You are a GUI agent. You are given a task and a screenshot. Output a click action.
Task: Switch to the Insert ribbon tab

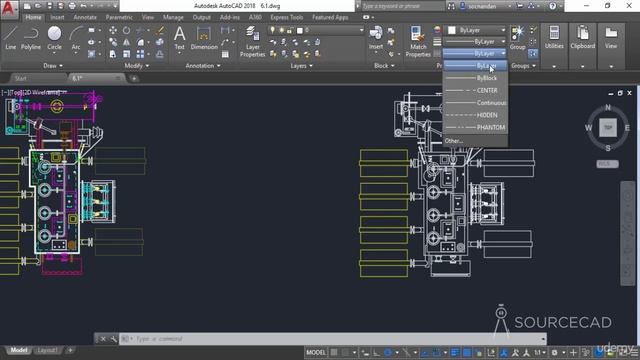[57, 18]
